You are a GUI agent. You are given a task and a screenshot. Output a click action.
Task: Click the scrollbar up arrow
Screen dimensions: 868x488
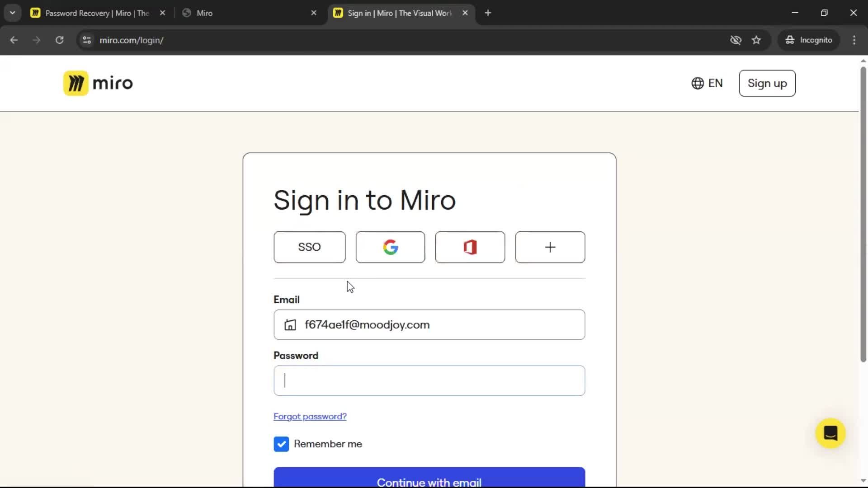863,61
